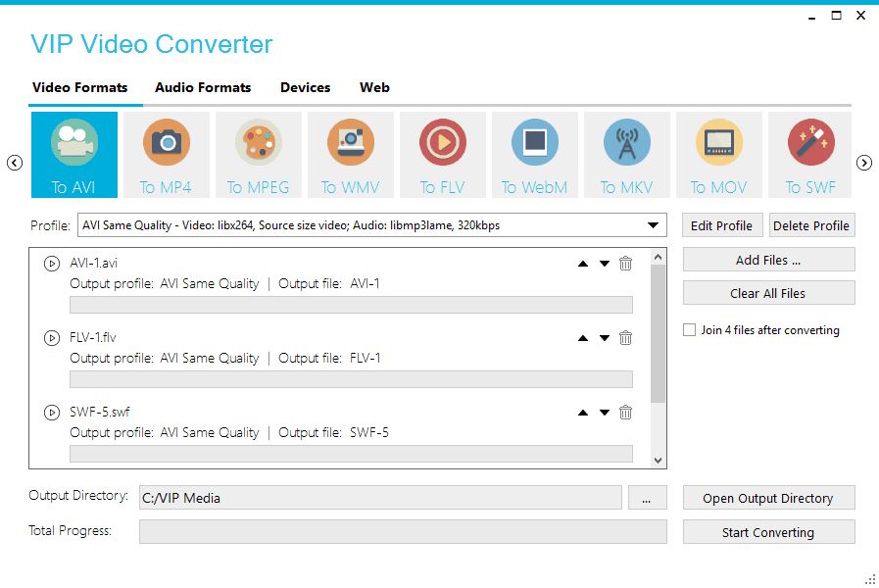Play preview of AVI-1.avi

click(x=52, y=264)
